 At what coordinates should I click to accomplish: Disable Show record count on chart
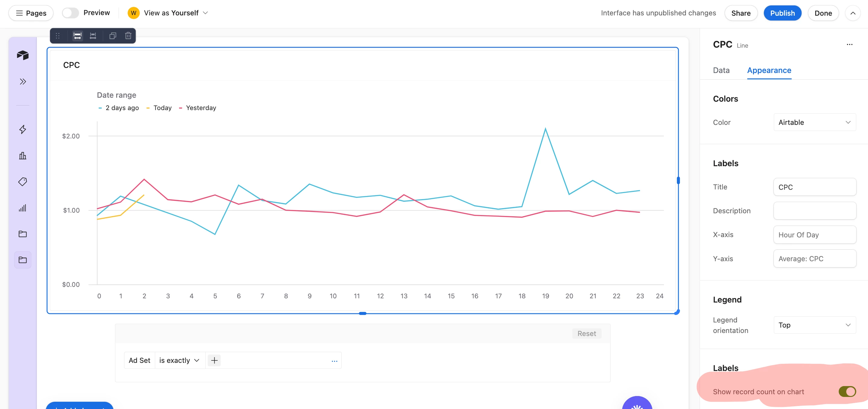[847, 392]
